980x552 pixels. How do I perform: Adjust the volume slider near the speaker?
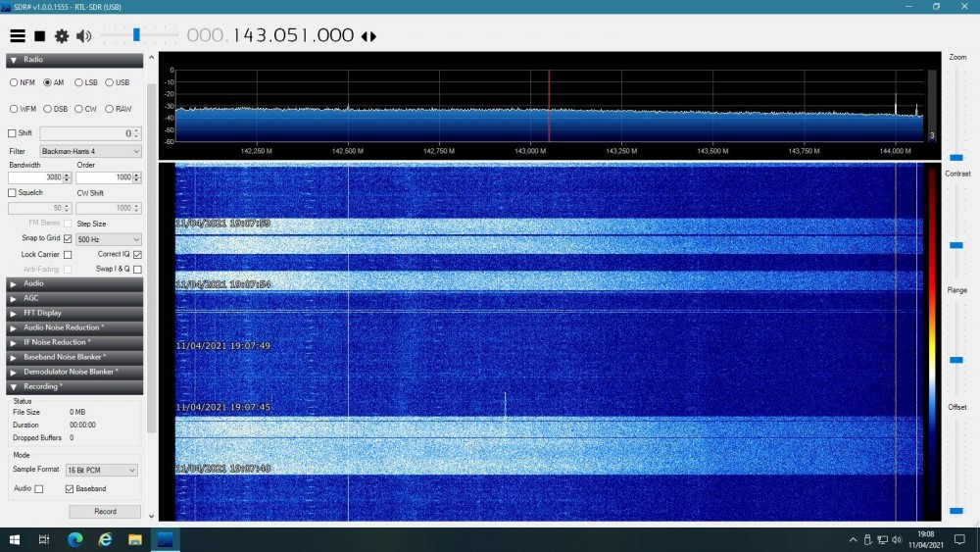point(136,35)
